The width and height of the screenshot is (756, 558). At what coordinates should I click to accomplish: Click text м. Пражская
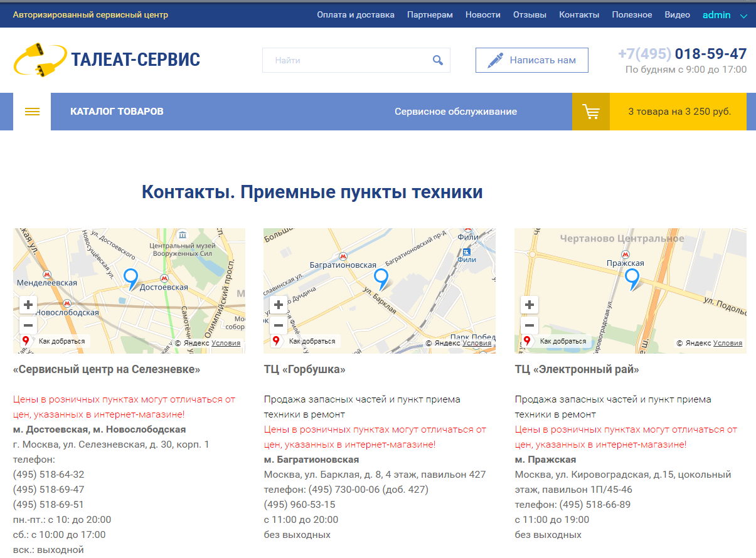(545, 460)
